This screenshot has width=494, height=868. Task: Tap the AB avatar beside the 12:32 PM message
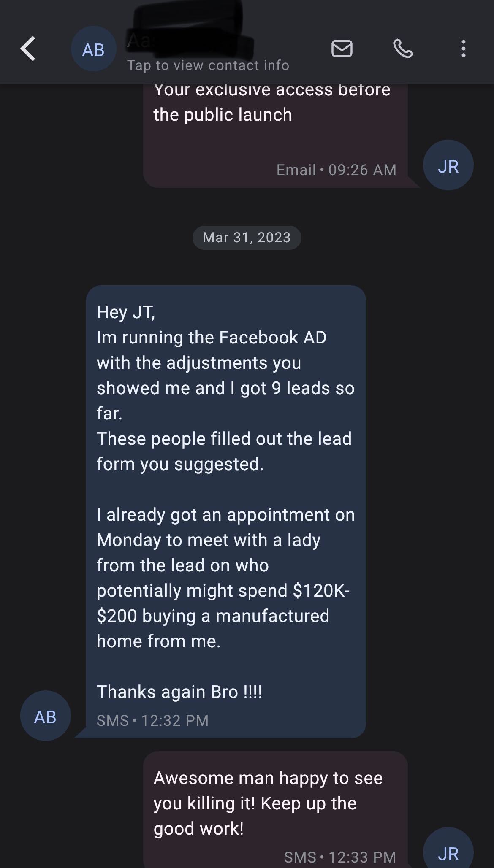[x=45, y=717]
